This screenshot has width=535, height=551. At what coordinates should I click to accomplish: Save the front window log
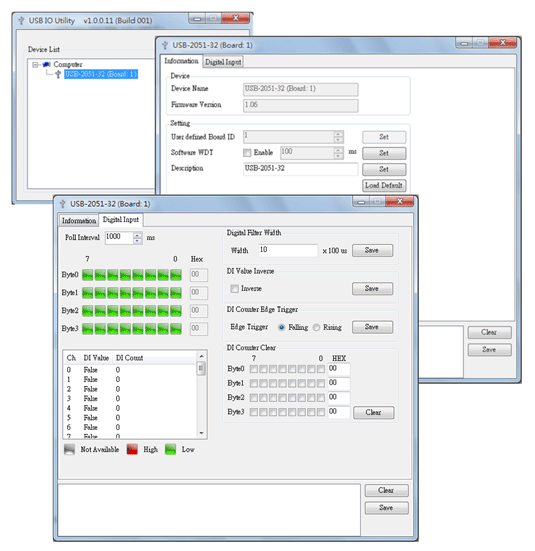pos(386,508)
